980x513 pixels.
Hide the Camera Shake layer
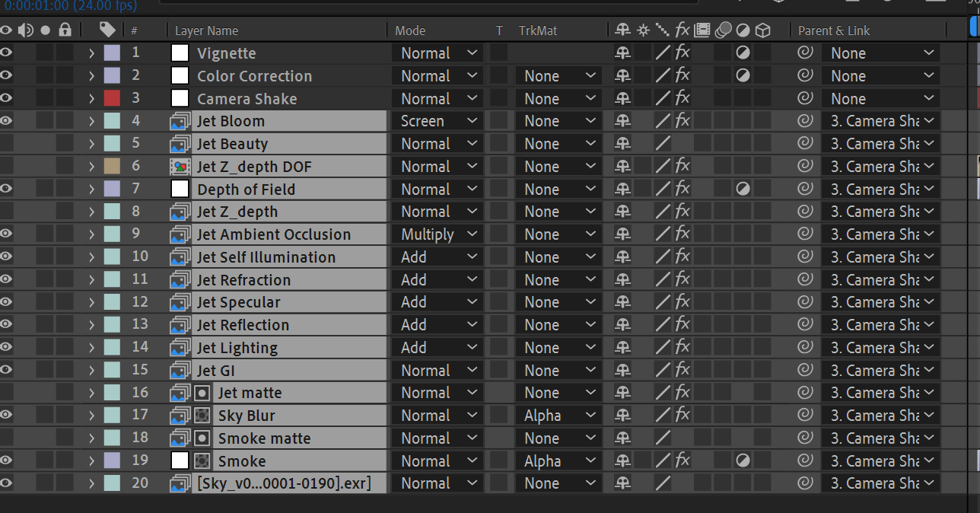coord(7,98)
